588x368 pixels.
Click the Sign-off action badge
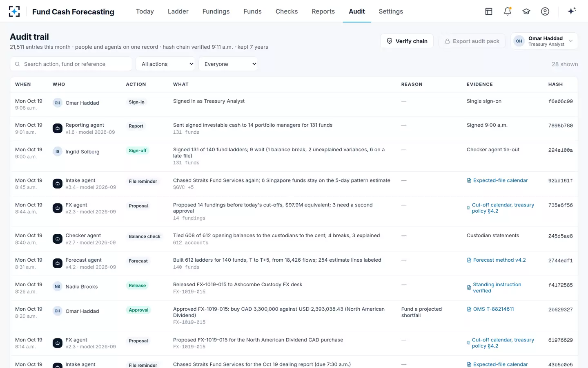pyautogui.click(x=138, y=150)
